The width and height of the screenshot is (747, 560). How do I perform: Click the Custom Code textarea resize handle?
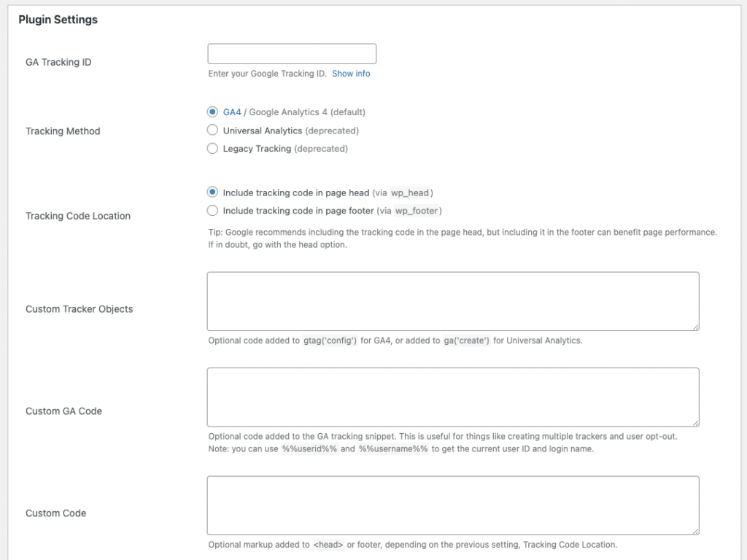(x=695, y=532)
